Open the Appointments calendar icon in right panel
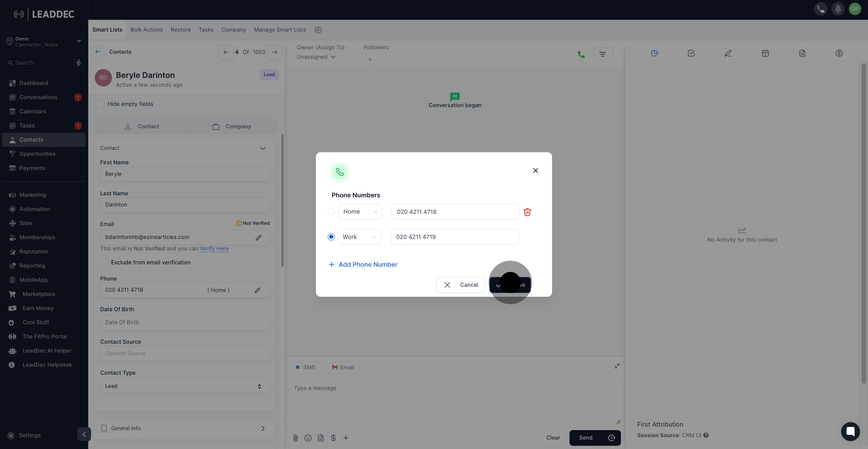This screenshot has height=449, width=868. (x=765, y=53)
